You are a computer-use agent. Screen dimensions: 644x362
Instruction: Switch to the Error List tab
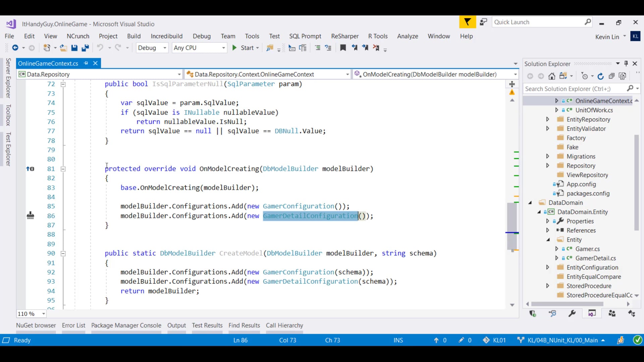[73, 325]
